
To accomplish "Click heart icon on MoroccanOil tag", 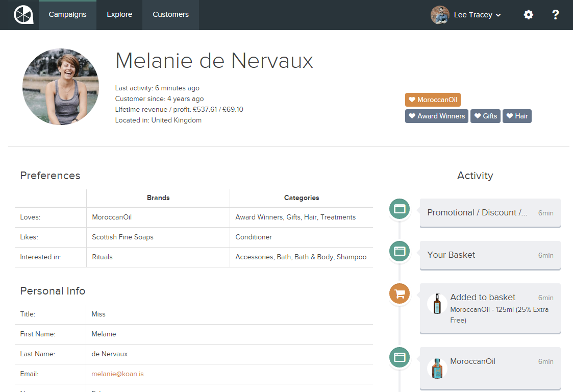I will (x=412, y=100).
